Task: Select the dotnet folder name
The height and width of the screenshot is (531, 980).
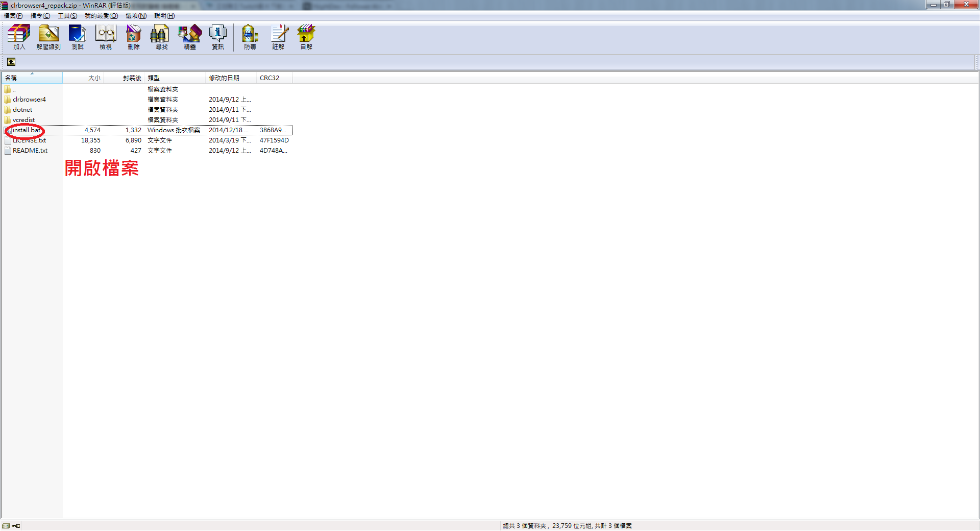Action: pos(22,110)
